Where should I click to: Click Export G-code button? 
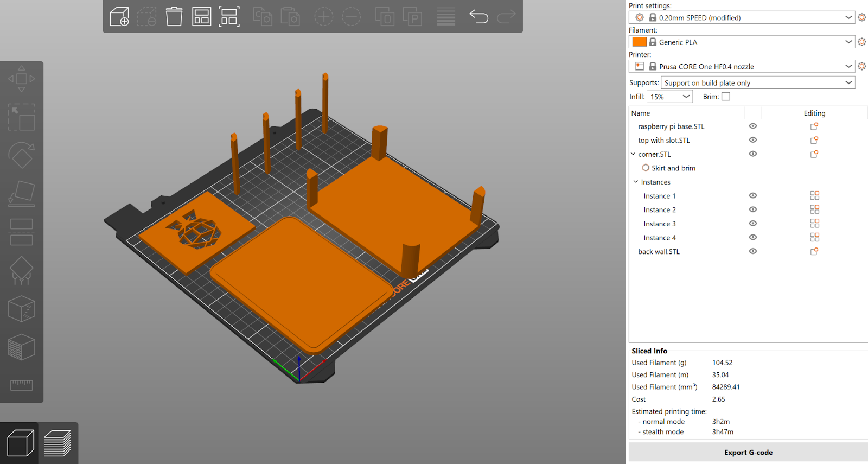(x=748, y=452)
